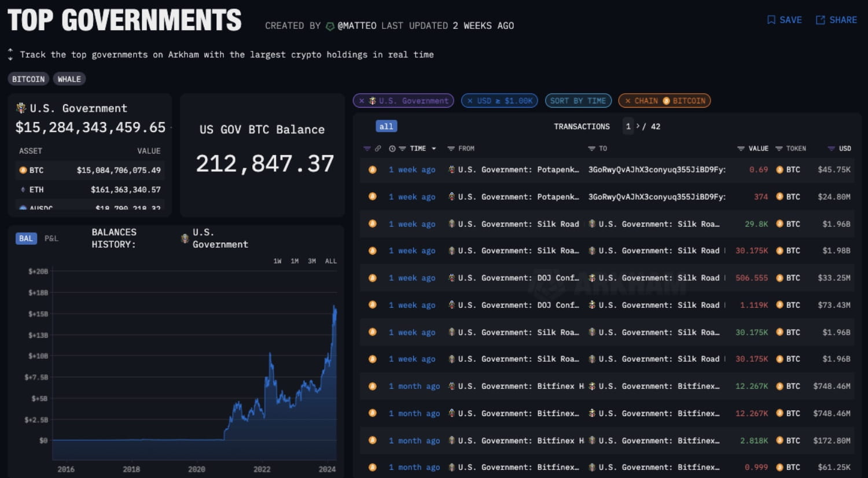Select the 1W chart timeframe
This screenshot has width=868, height=478.
[x=277, y=261]
